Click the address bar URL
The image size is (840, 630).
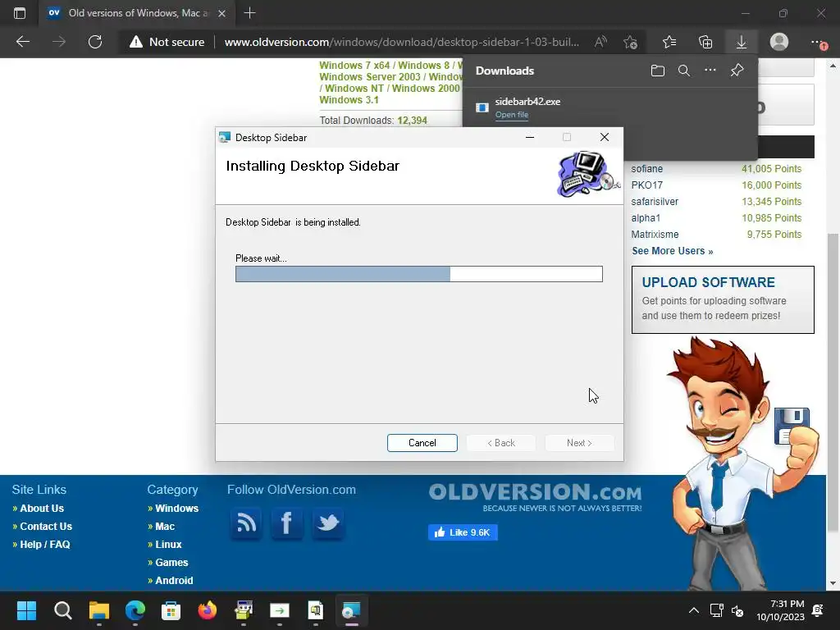401,42
